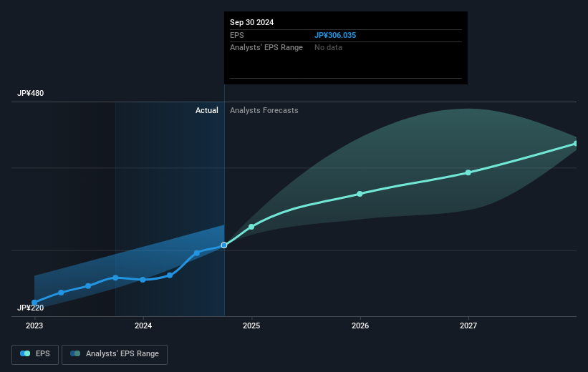Screen dimensions: 588x372
Task: Select the Sep 30 2024 highlighted data point
Action: tap(224, 245)
